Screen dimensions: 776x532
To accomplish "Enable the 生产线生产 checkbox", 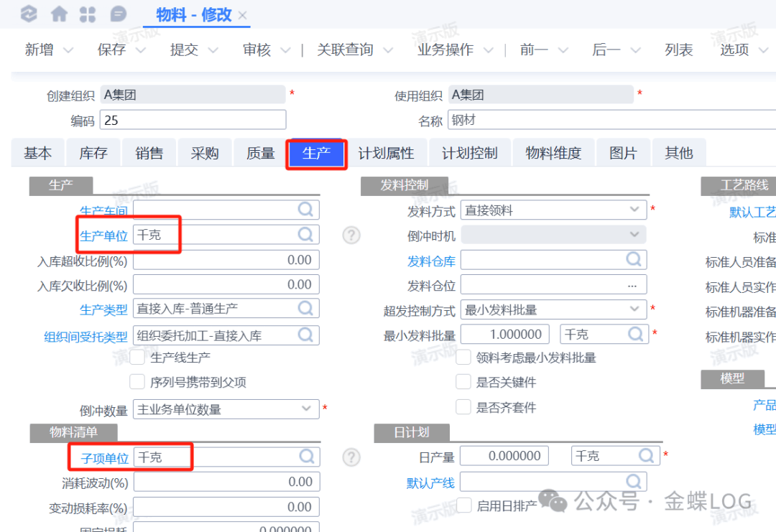I will 137,357.
